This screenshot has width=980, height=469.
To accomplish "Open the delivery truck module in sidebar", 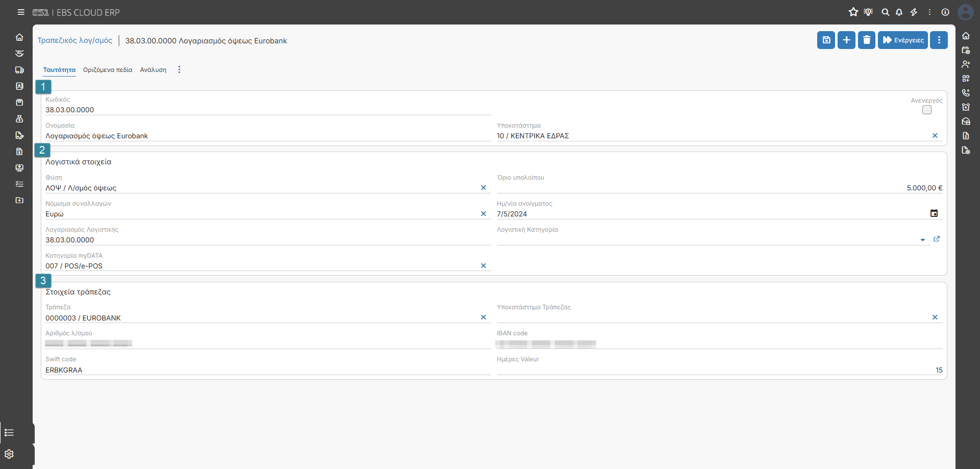I will tap(19, 70).
